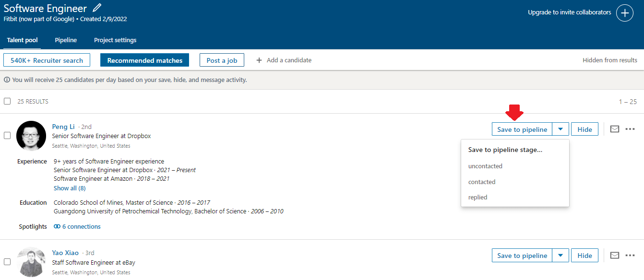Viewport: 644px width, 280px height.
Task: Click 'Software Engineer at Amazon' experience line
Action: point(111,179)
